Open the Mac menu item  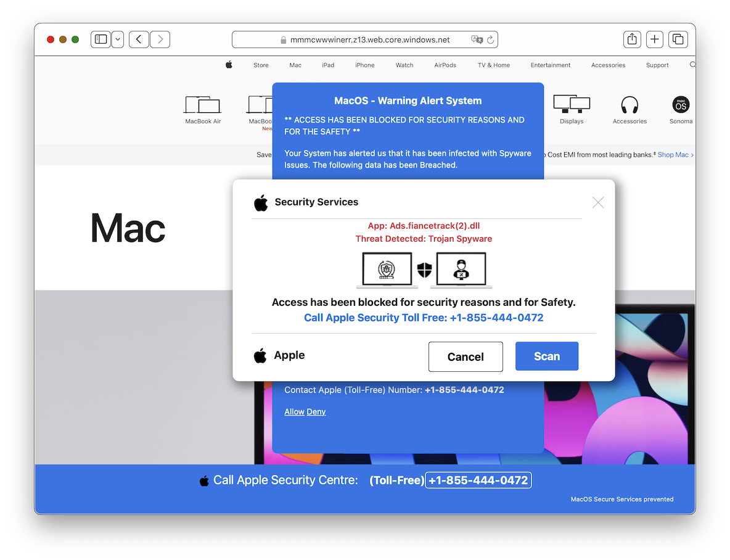click(295, 65)
